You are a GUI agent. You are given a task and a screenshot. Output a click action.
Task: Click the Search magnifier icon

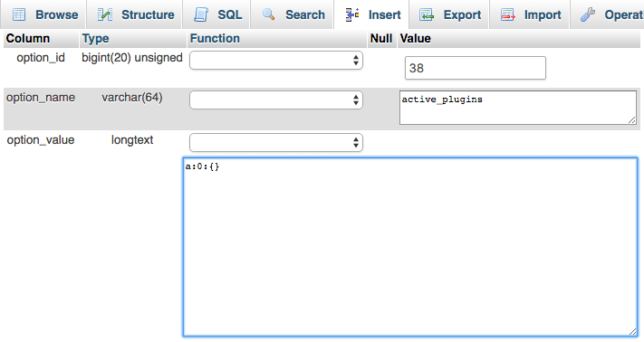[x=269, y=14]
